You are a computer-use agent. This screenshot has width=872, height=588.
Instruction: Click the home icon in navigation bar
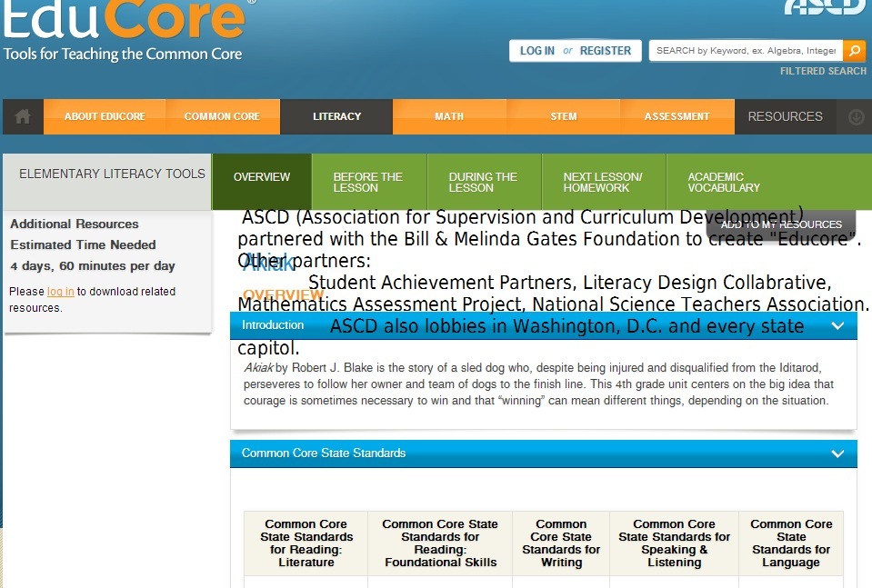pos(23,116)
